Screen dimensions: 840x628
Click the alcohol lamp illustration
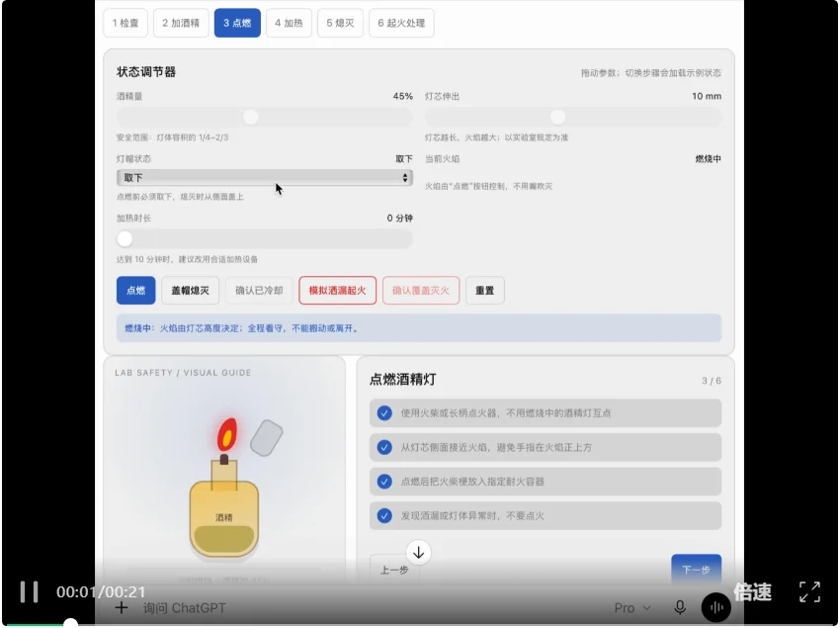(224, 488)
